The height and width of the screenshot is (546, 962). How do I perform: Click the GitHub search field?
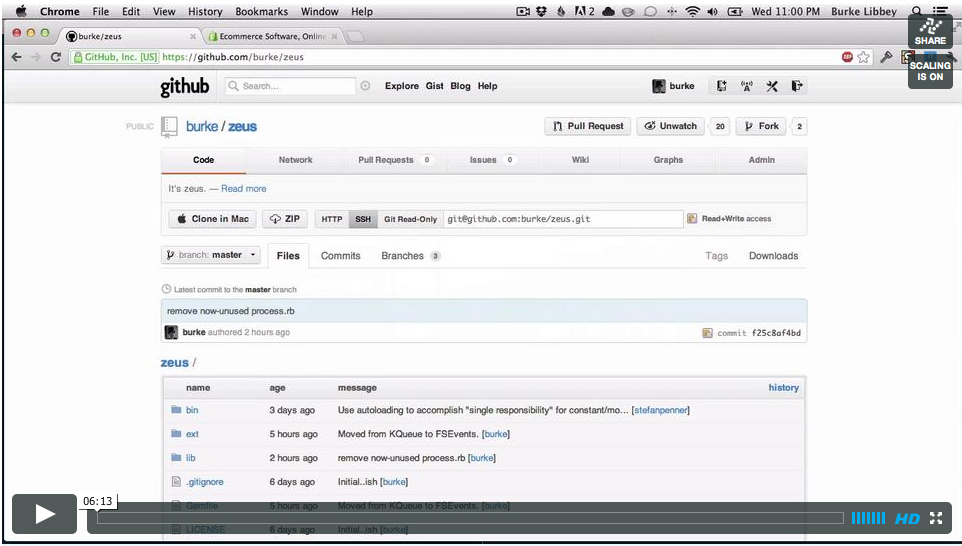(x=291, y=86)
